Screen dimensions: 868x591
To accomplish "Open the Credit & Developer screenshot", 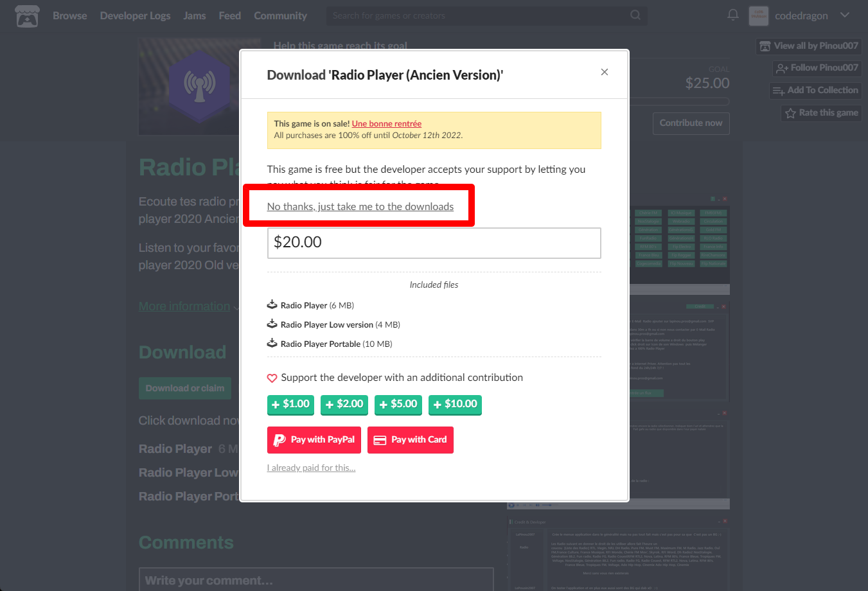I will [619, 554].
